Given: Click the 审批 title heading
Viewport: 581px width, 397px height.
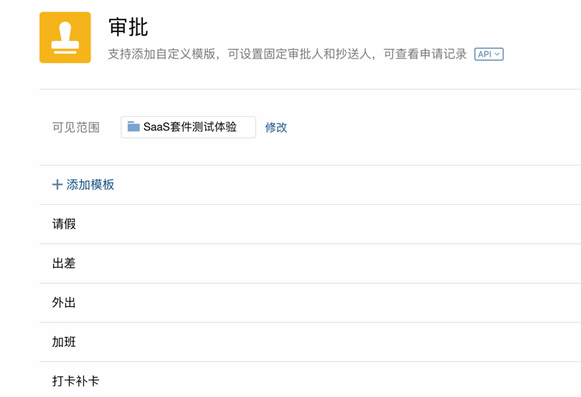Looking at the screenshot, I should pos(128,27).
